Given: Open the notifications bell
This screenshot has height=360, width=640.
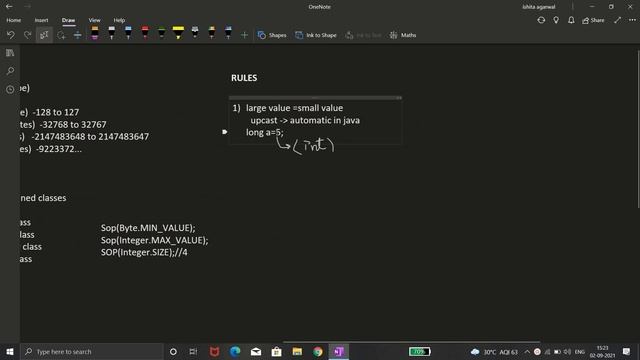Looking at the screenshot, I should point(571,20).
